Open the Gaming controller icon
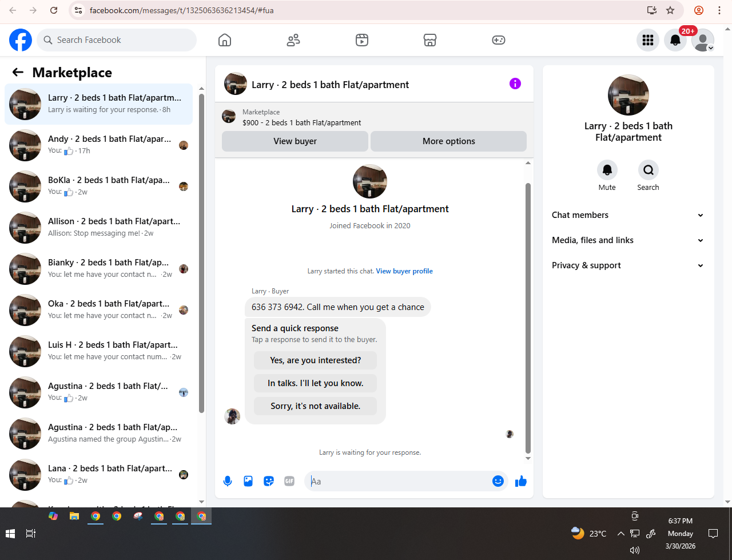This screenshot has width=732, height=560. coord(499,40)
